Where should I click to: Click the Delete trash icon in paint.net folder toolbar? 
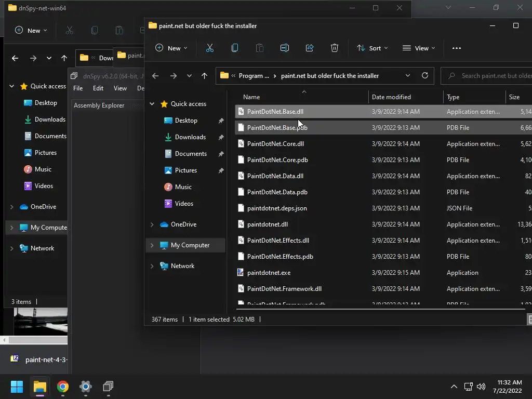(335, 48)
